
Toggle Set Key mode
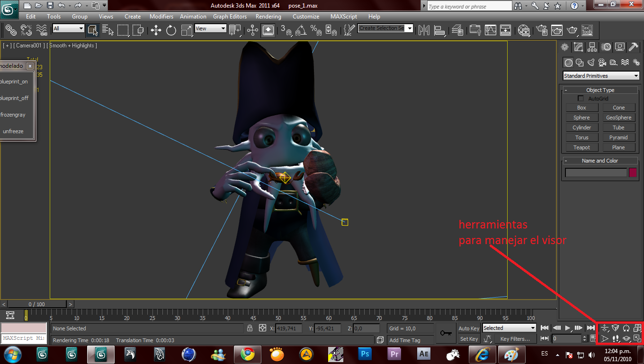point(469,339)
